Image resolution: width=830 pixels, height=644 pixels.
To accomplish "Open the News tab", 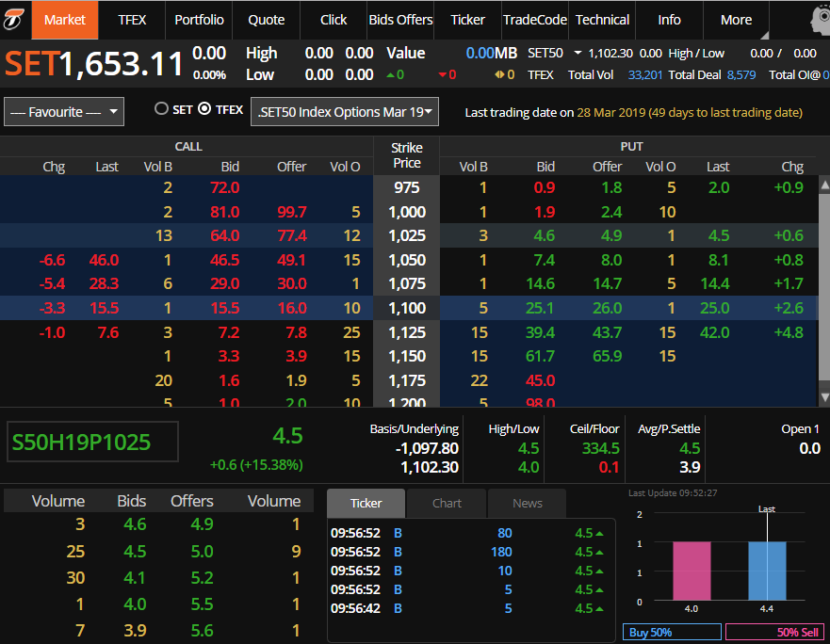I will tap(527, 503).
